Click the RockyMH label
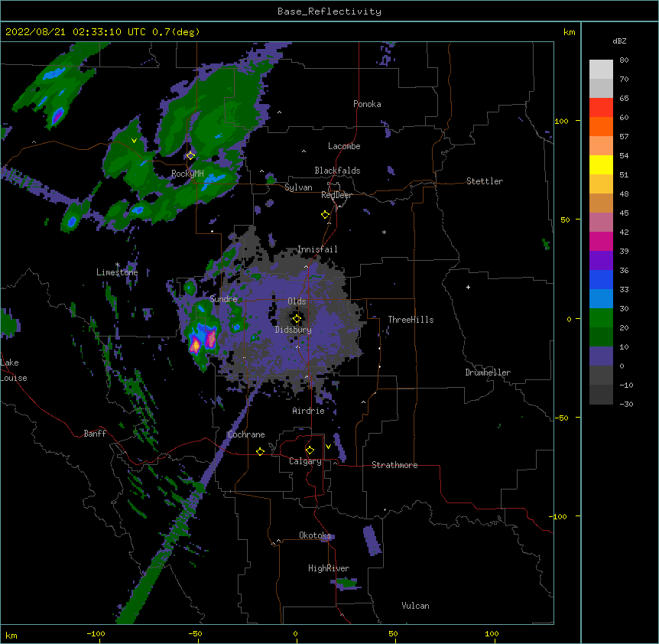The image size is (659, 644). (x=187, y=173)
